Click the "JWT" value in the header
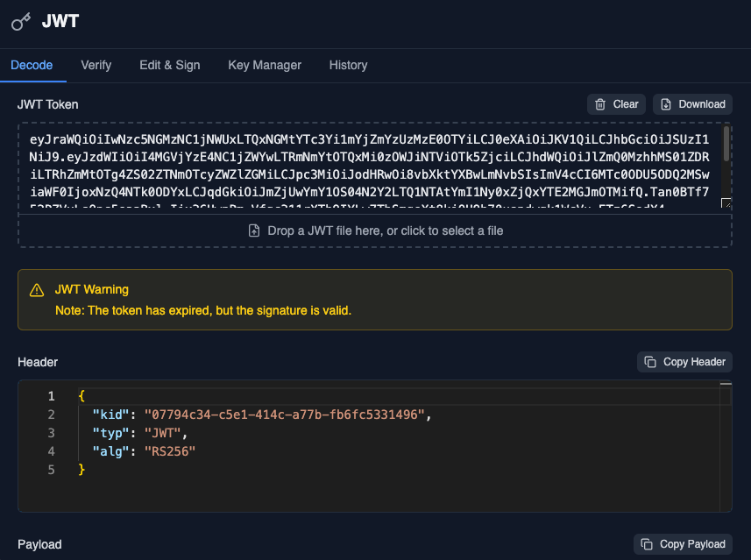This screenshot has width=751, height=560. 163,433
